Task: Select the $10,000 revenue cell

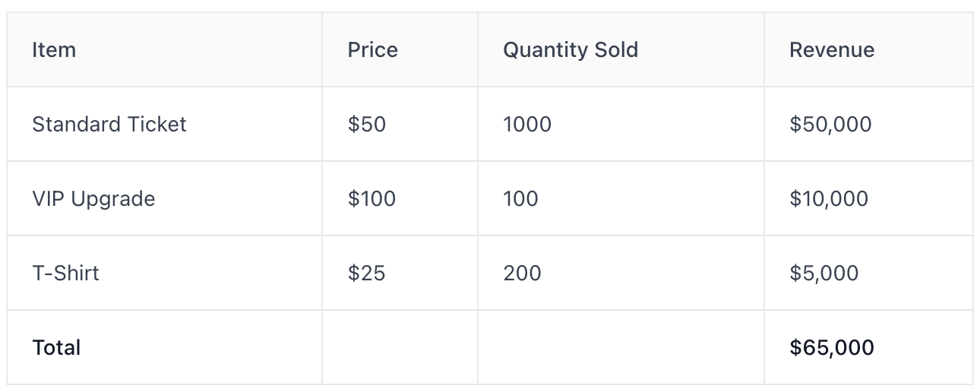Action: 829,198
